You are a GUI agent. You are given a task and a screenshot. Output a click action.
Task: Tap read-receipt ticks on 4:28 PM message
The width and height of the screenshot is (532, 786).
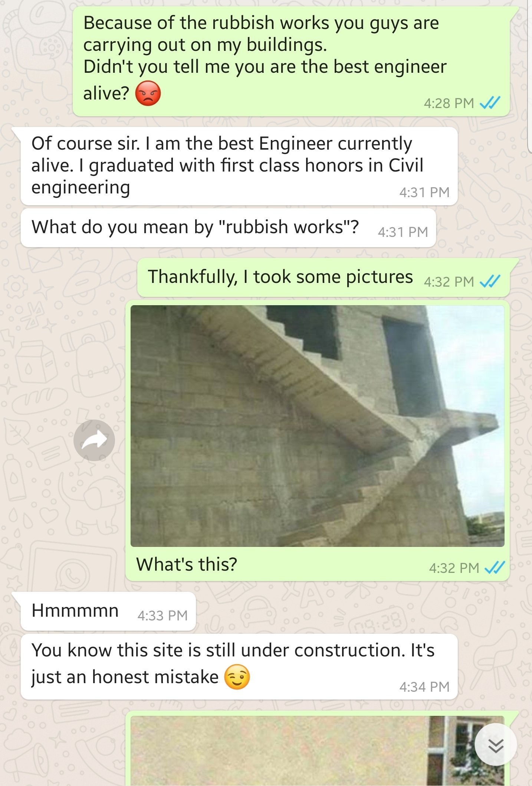point(490,102)
